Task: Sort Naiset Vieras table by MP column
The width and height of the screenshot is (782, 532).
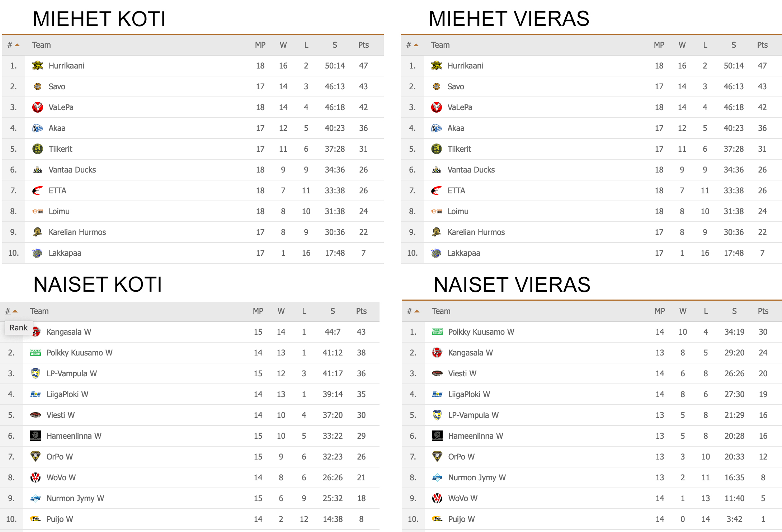Action: click(660, 311)
